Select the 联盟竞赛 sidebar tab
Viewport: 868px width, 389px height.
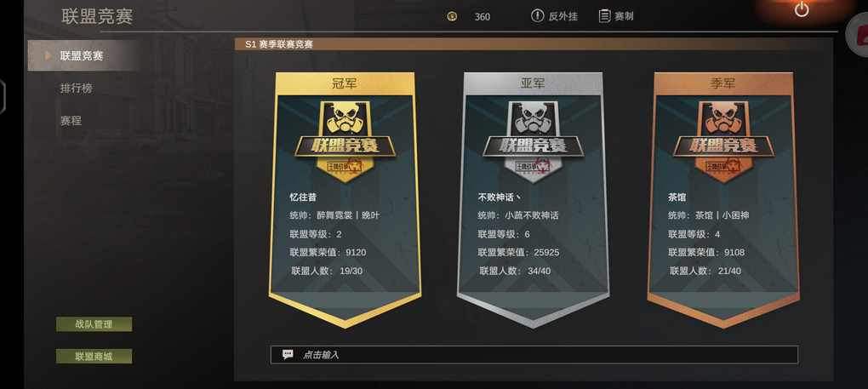pyautogui.click(x=83, y=56)
